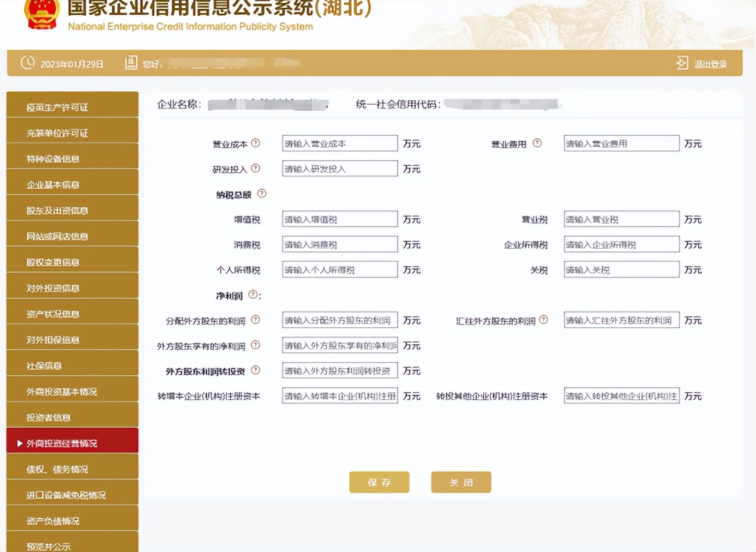Click the 关闭 close button
The image size is (756, 552).
[460, 482]
